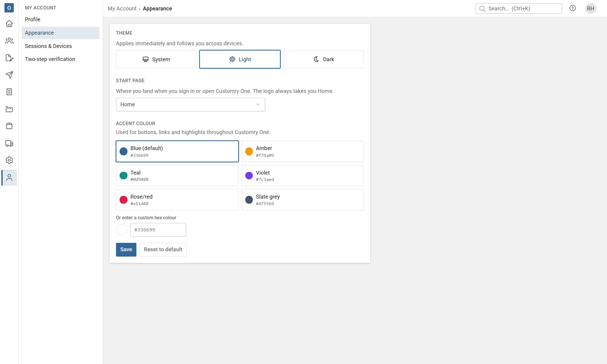This screenshot has width=607, height=364.
Task: Open the box products sidebar icon
Action: point(9,126)
